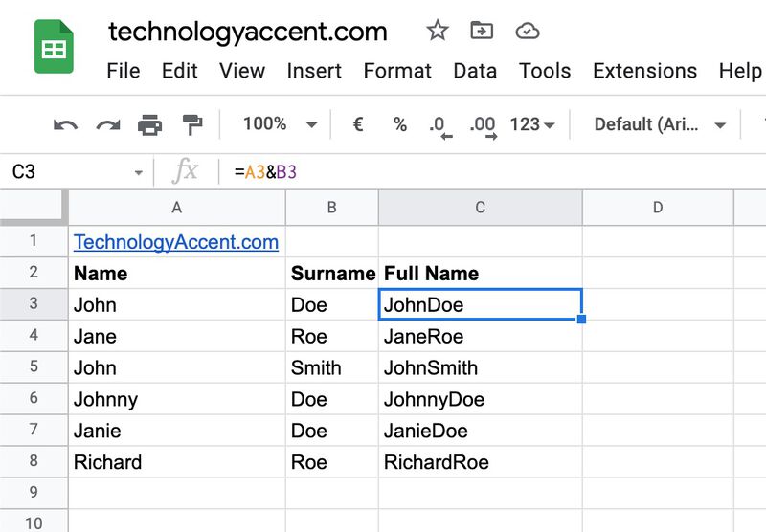
Task: Open the Insert menu
Action: coord(314,71)
